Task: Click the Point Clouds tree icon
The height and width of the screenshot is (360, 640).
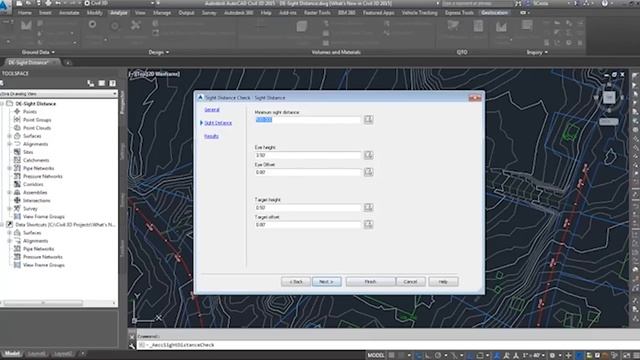Action: pyautogui.click(x=17, y=128)
